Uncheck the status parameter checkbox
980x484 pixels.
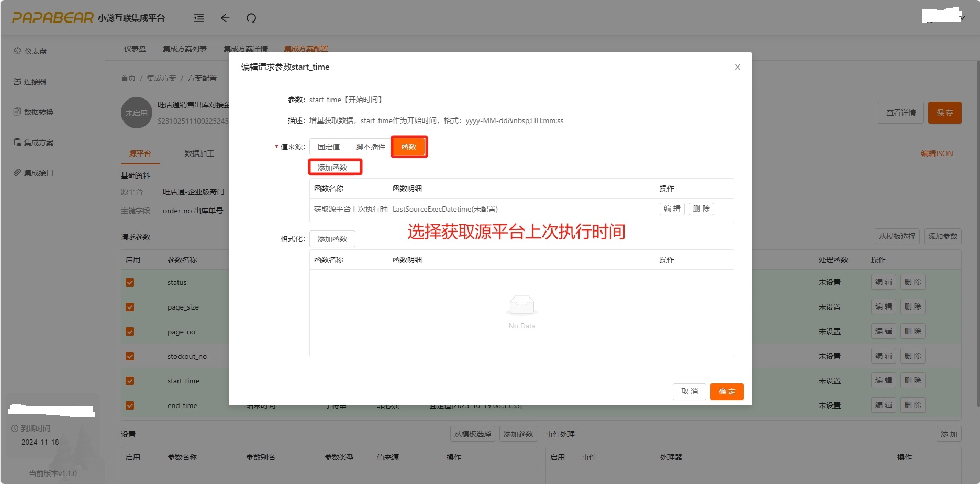pos(130,282)
